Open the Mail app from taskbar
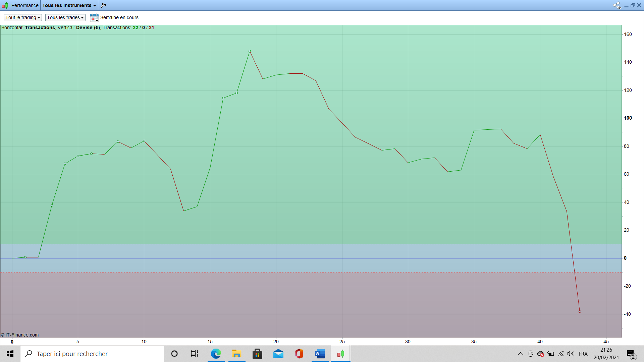644x362 pixels. (278, 354)
